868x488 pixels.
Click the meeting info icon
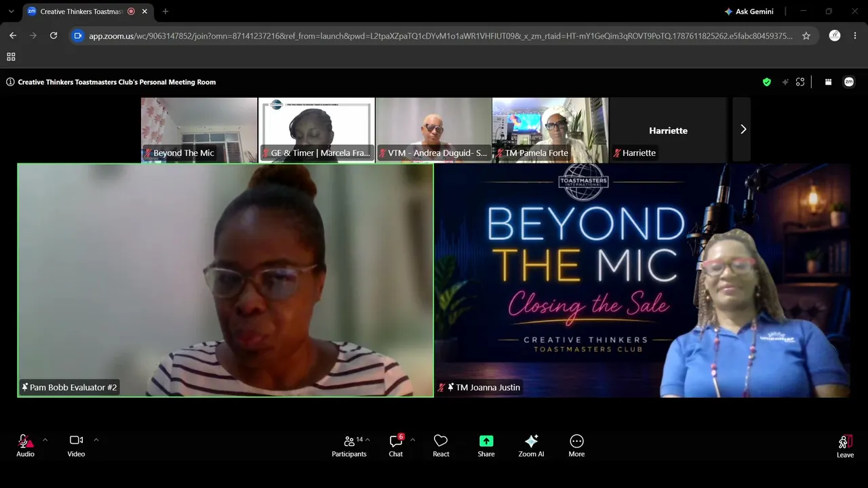[x=10, y=82]
